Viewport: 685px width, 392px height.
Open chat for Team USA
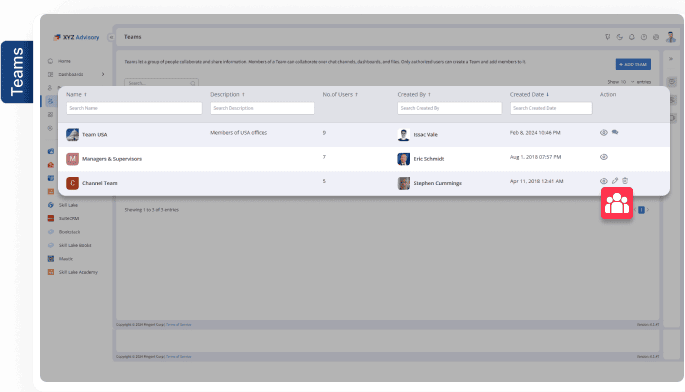pyautogui.click(x=615, y=132)
